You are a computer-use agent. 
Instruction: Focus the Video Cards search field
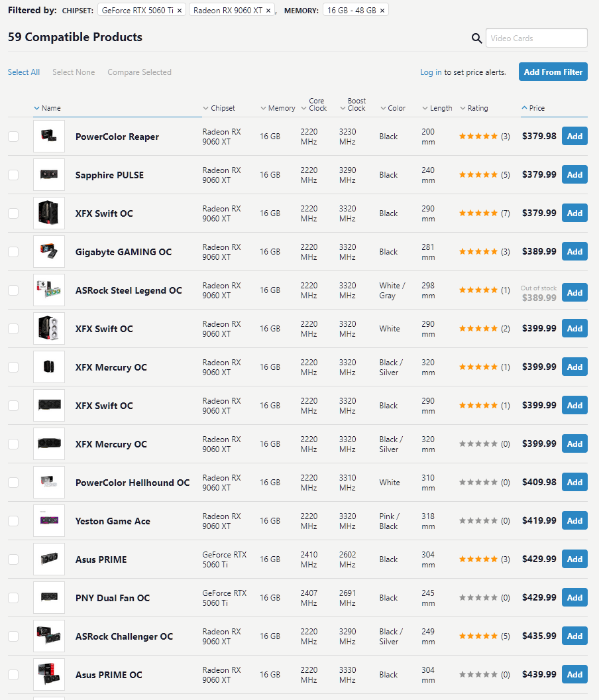[536, 38]
